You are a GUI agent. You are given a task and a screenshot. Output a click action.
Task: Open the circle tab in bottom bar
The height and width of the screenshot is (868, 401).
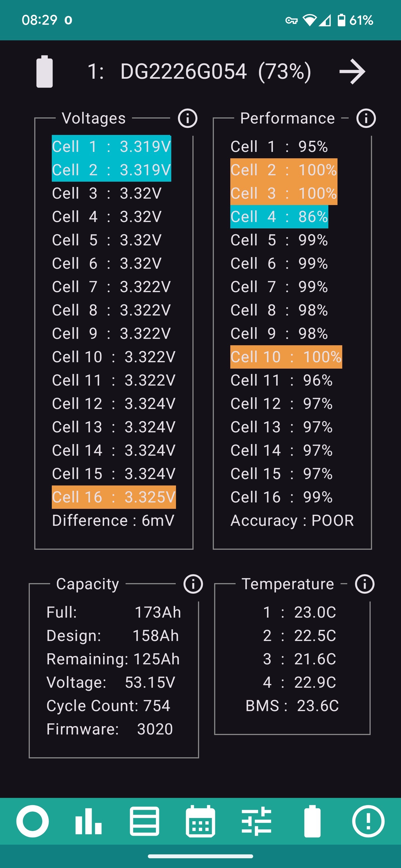[32, 821]
